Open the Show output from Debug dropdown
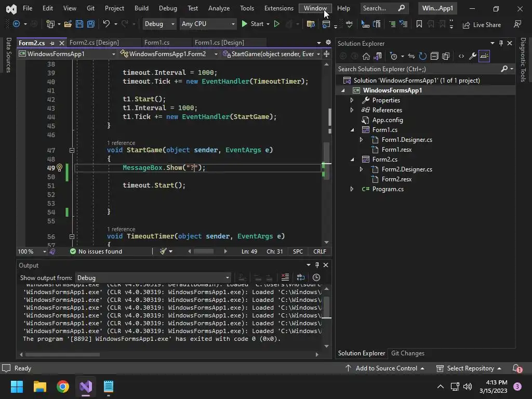The image size is (532, 399). point(153,277)
